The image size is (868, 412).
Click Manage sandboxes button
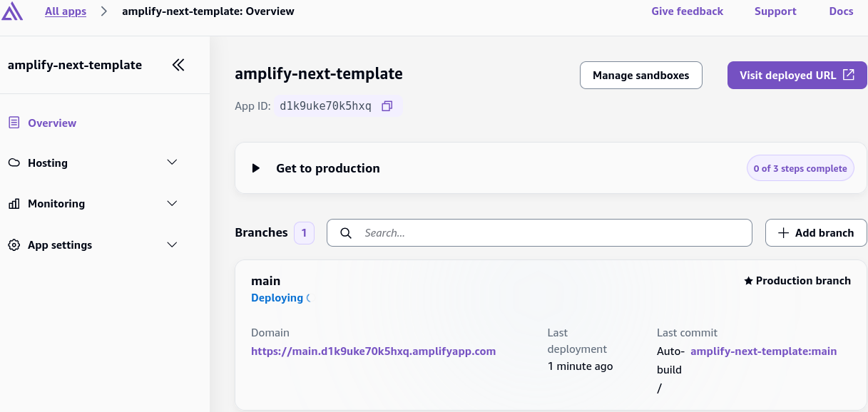coord(640,75)
